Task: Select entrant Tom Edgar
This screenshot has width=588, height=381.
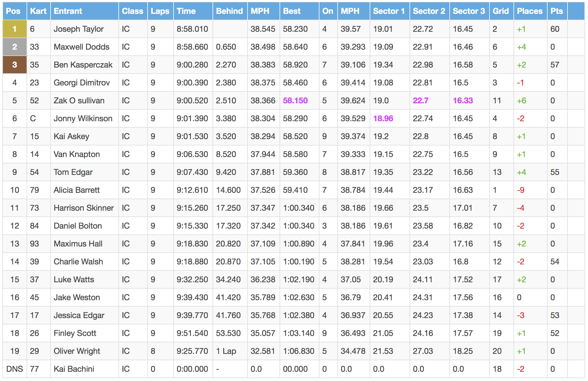Action: click(73, 172)
